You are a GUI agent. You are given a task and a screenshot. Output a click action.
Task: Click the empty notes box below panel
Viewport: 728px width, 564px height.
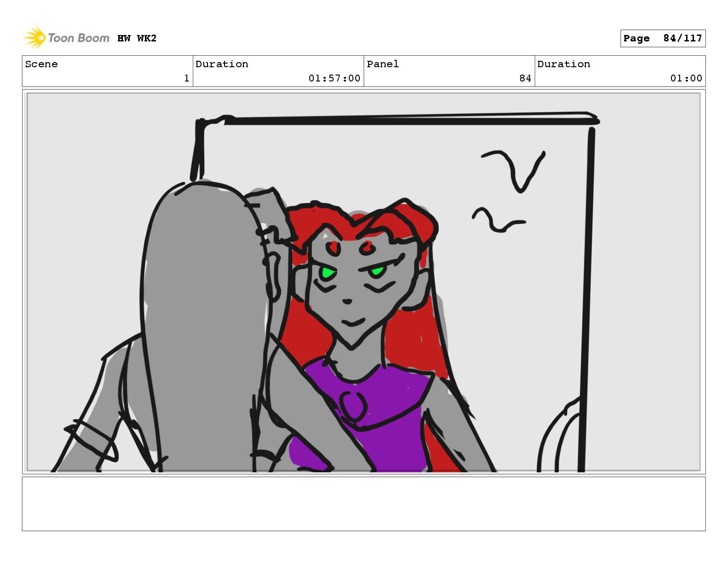pos(364,504)
